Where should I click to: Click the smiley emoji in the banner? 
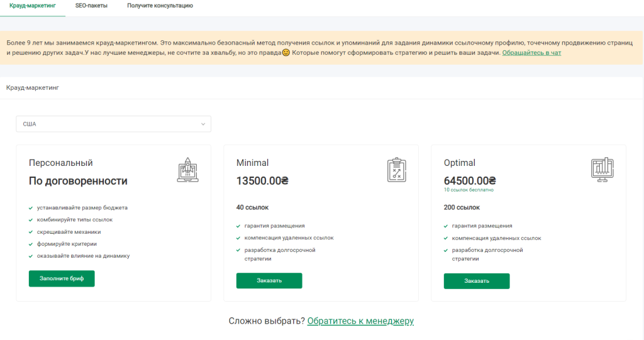[286, 53]
